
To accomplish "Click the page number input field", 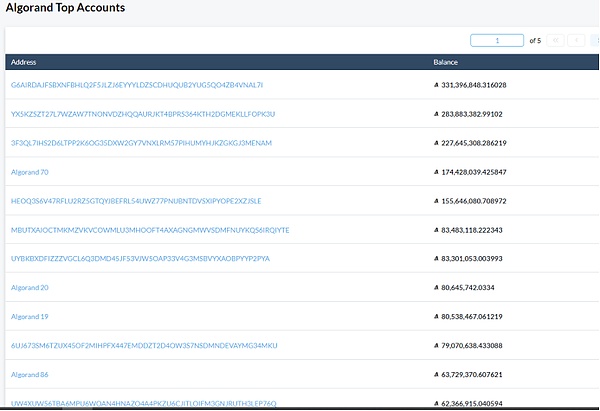I will (496, 40).
